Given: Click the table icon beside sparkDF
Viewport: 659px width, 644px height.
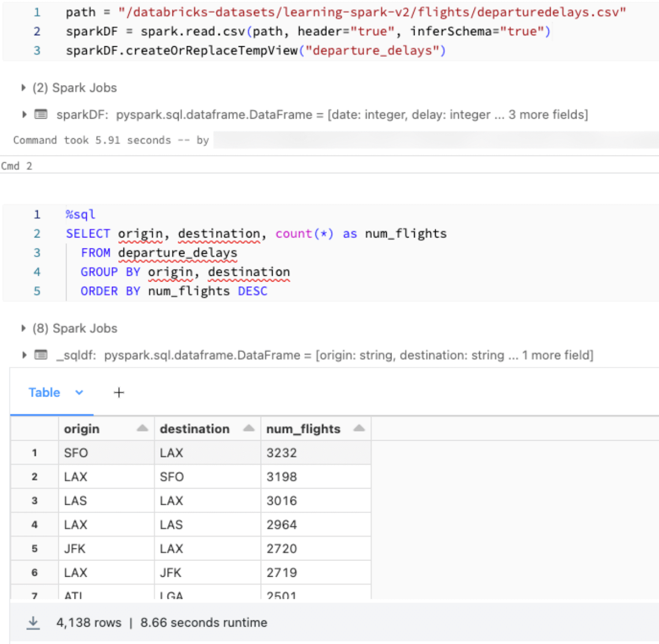Looking at the screenshot, I should click(x=41, y=115).
